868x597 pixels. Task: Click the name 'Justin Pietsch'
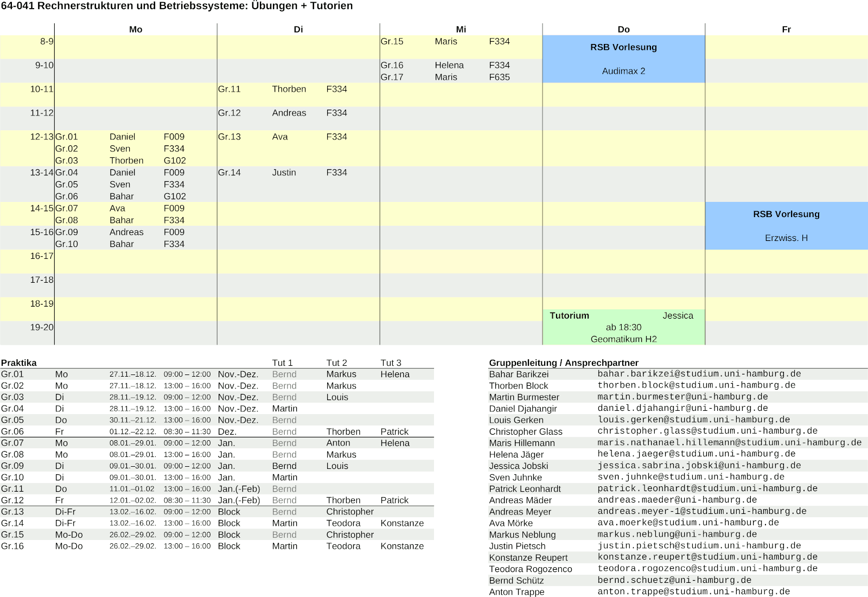pyautogui.click(x=518, y=546)
